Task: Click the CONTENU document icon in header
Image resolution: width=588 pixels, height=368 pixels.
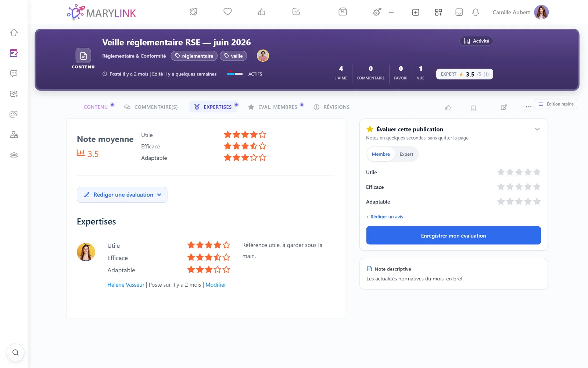Action: [x=83, y=56]
